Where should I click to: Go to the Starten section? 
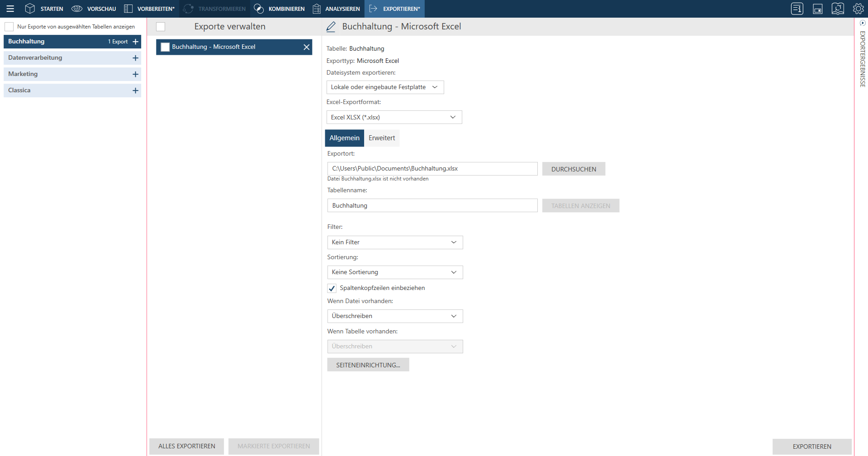(x=44, y=9)
